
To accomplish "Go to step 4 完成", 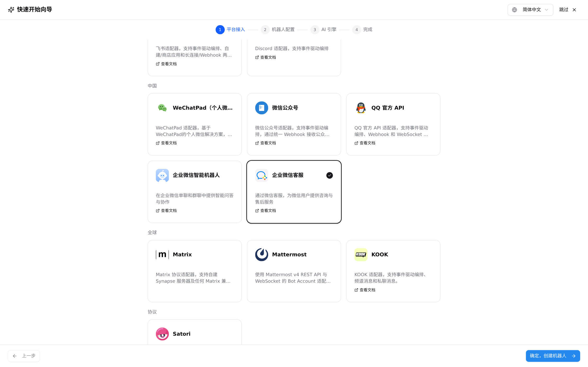I will [362, 30].
